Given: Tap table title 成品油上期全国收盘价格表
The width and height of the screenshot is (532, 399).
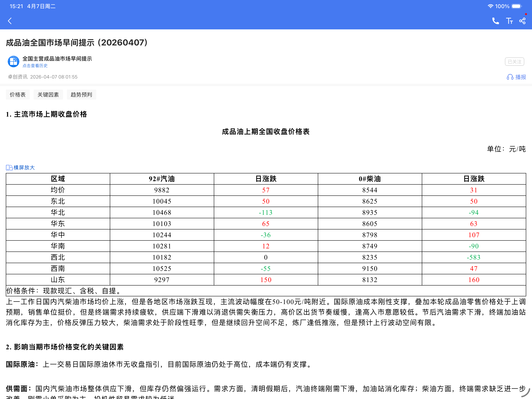Looking at the screenshot, I should click(x=266, y=132).
